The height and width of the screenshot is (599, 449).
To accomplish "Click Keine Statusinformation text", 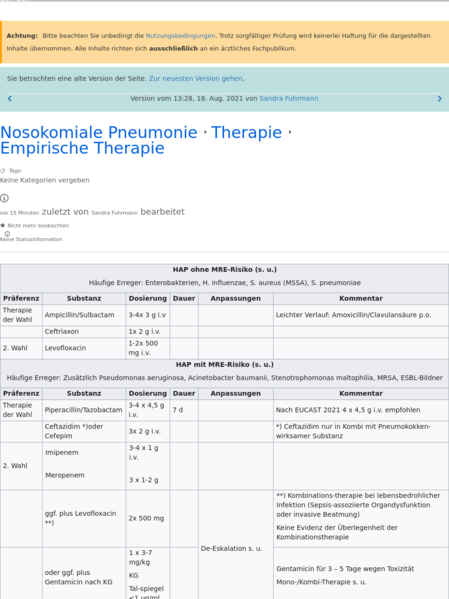I will [31, 239].
